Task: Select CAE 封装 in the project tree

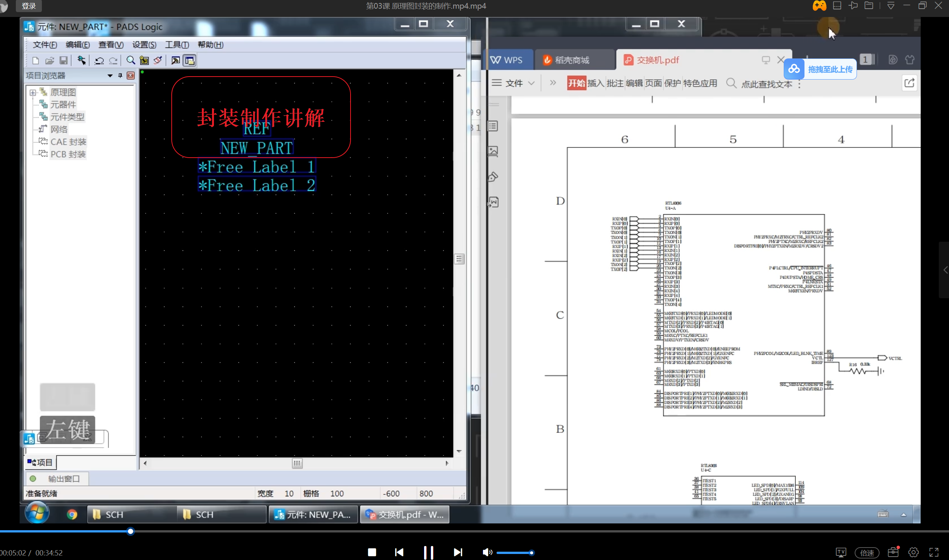Action: click(68, 142)
